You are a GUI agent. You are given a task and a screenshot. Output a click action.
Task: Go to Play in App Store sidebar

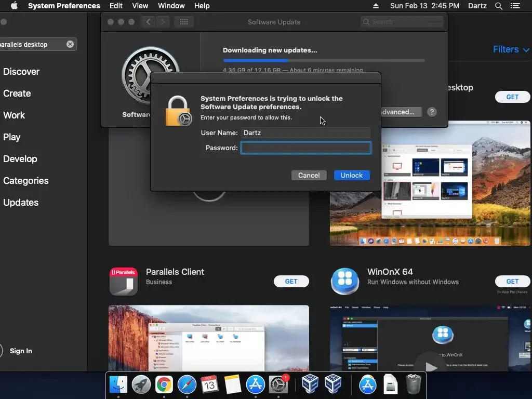pyautogui.click(x=12, y=137)
